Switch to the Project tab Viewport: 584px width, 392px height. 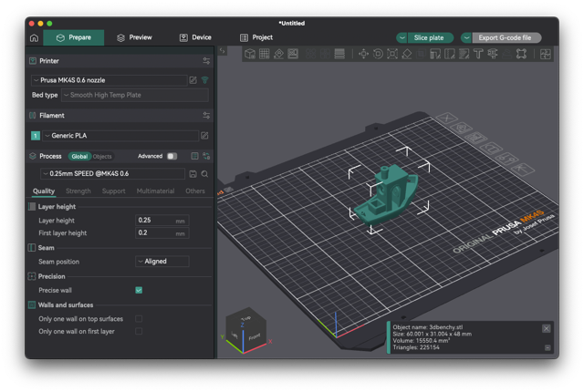point(256,37)
